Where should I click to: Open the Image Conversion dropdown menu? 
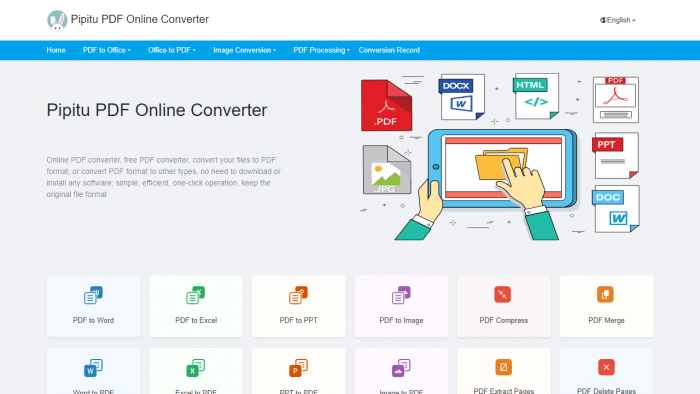tap(245, 50)
